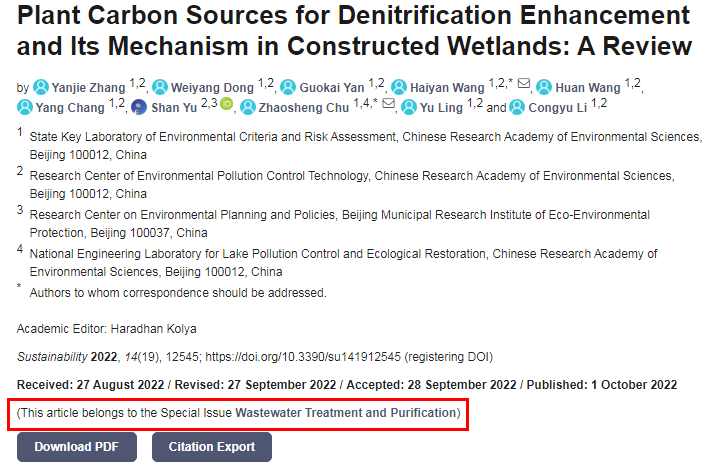Click the profile icon beside Huan Wang
Viewport: 707px width, 470px height.
(544, 88)
